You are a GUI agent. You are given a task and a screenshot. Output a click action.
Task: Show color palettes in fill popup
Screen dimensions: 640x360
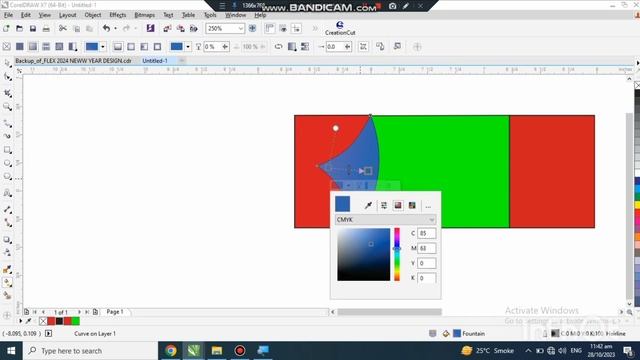412,205
